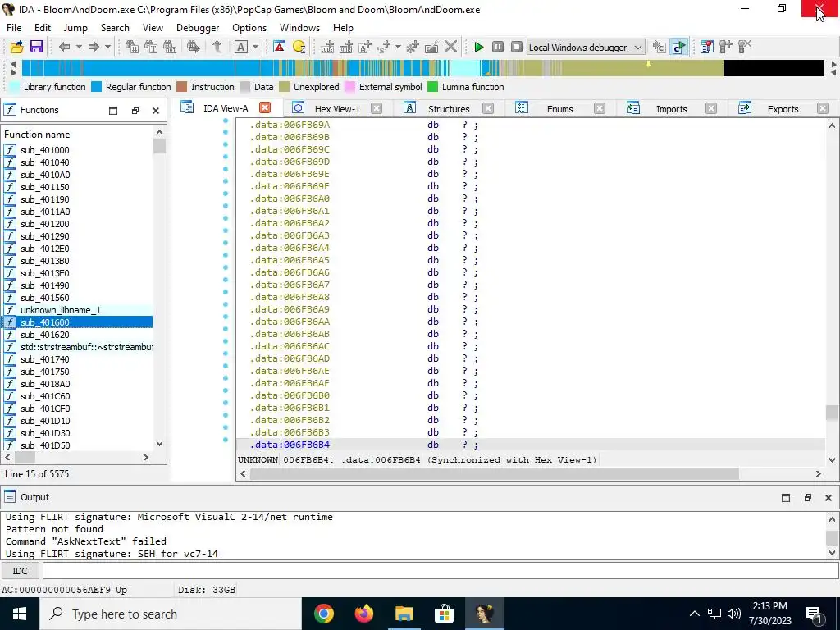Jump back with the left arrow icon
The image size is (840, 630).
64,47
